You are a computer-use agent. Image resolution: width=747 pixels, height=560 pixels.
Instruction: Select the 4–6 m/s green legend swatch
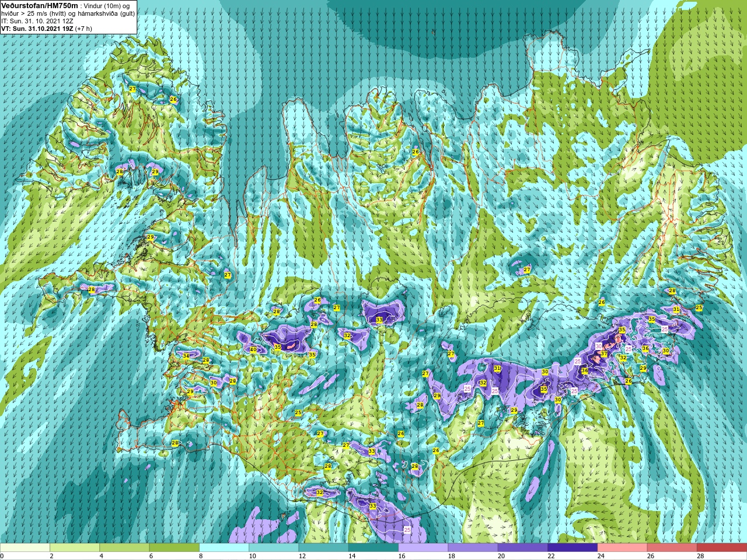coord(124,548)
